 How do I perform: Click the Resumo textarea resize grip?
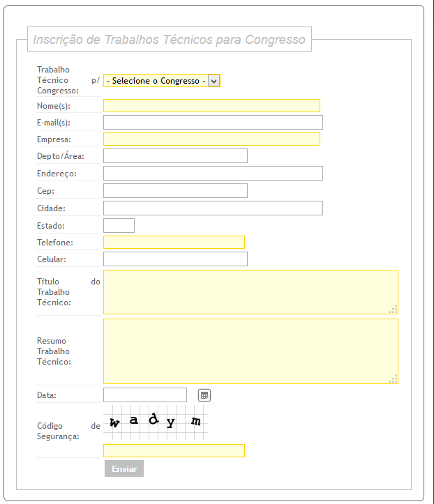394,379
